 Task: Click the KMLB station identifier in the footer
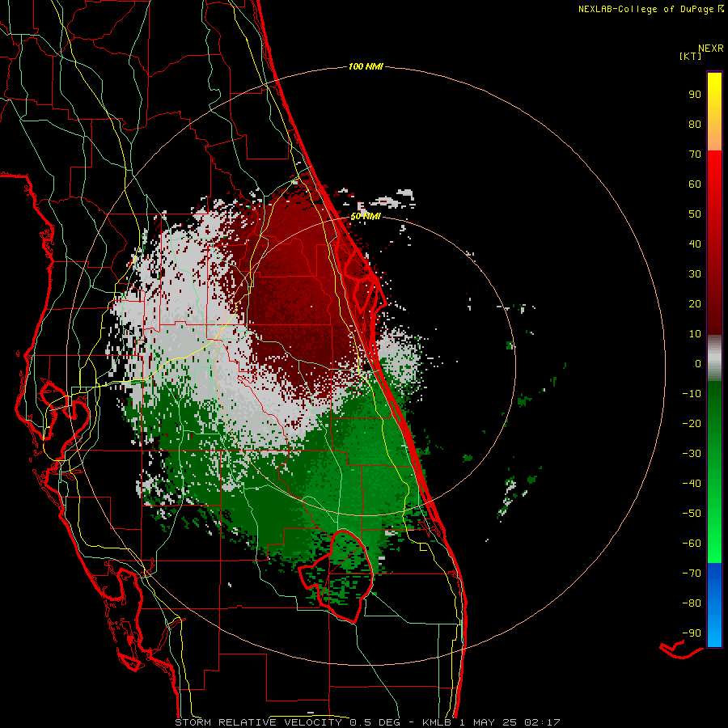click(437, 722)
